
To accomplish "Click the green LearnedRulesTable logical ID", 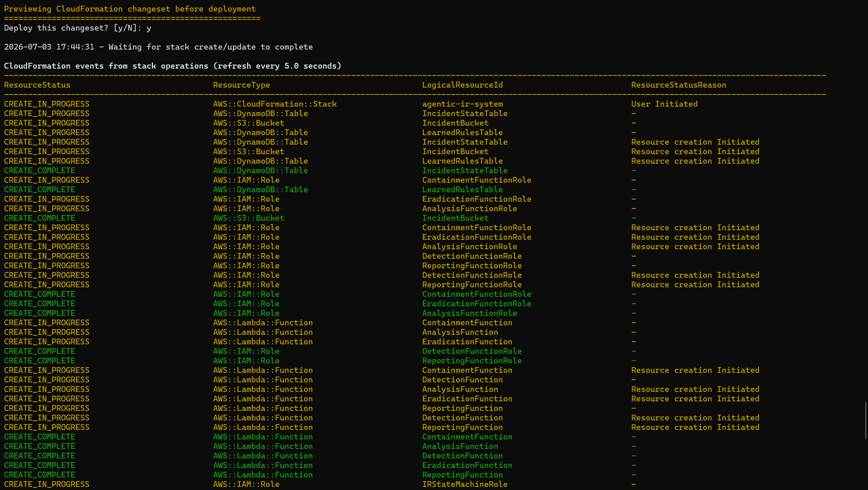I will [463, 189].
